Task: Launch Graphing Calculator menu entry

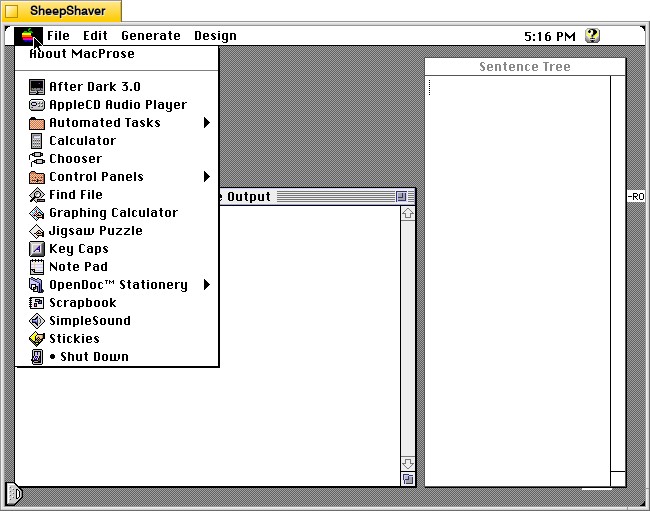Action: [x=117, y=213]
